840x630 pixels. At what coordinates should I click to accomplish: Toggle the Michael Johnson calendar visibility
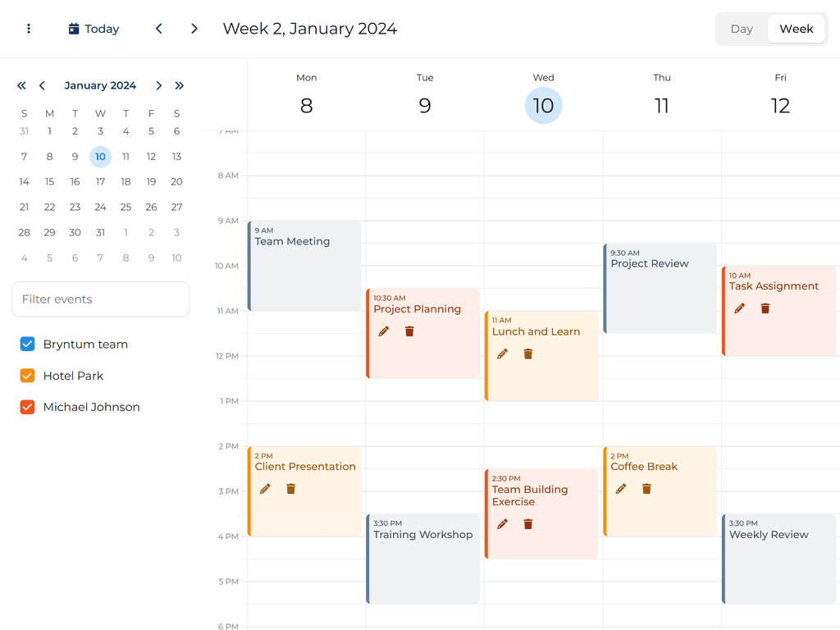pyautogui.click(x=27, y=406)
